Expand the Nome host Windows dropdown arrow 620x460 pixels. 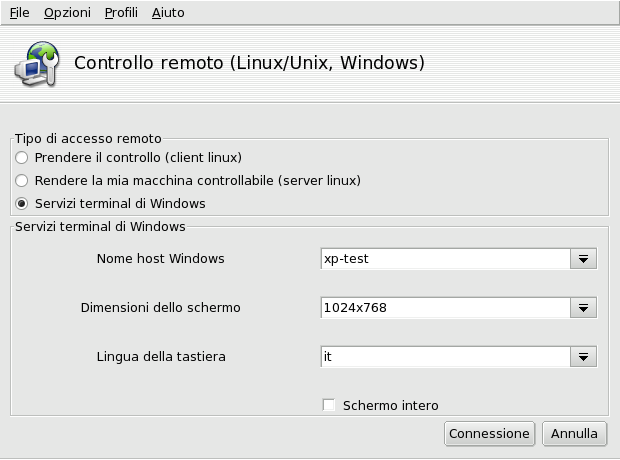tap(583, 259)
